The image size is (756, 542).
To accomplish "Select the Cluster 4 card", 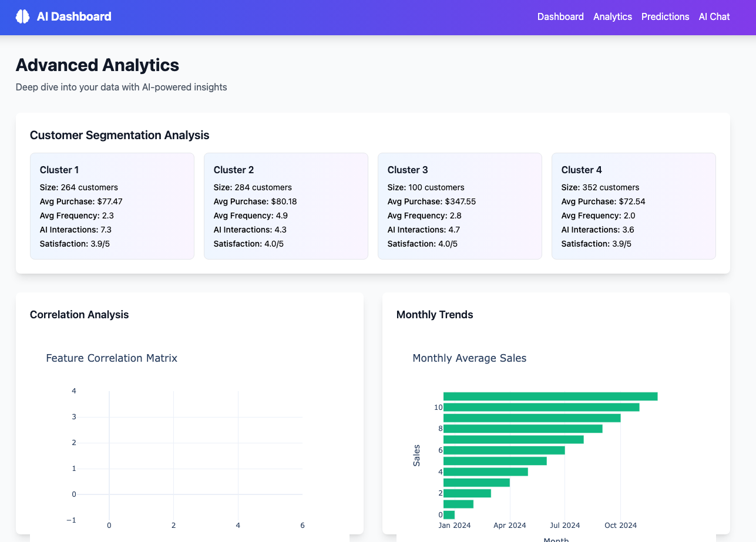I will 633,206.
